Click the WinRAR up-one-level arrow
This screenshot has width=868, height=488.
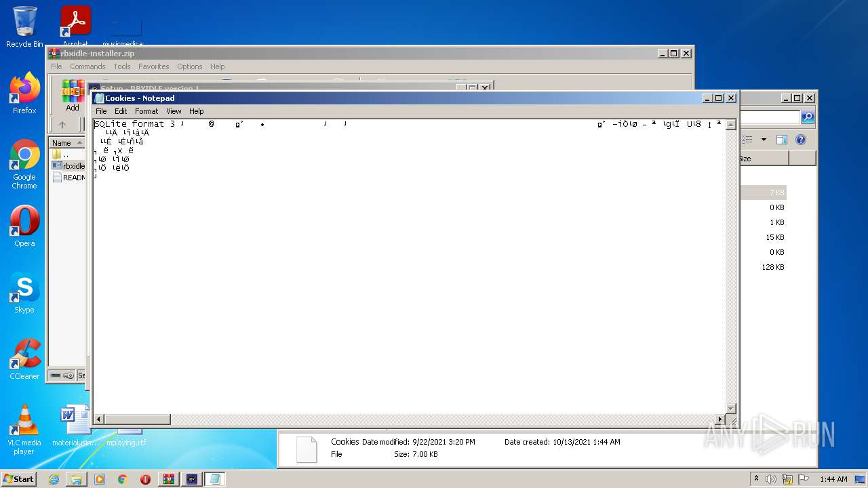[x=62, y=125]
